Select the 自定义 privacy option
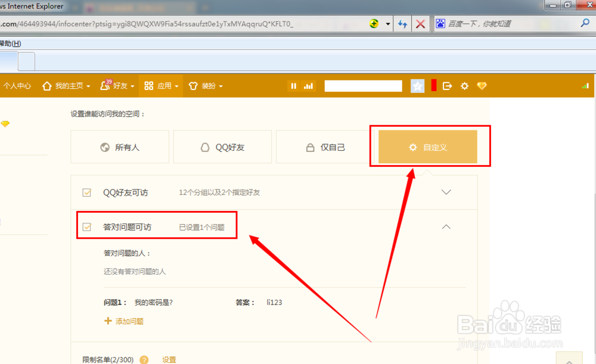Viewport: 596px width, 364px height. 427,146
